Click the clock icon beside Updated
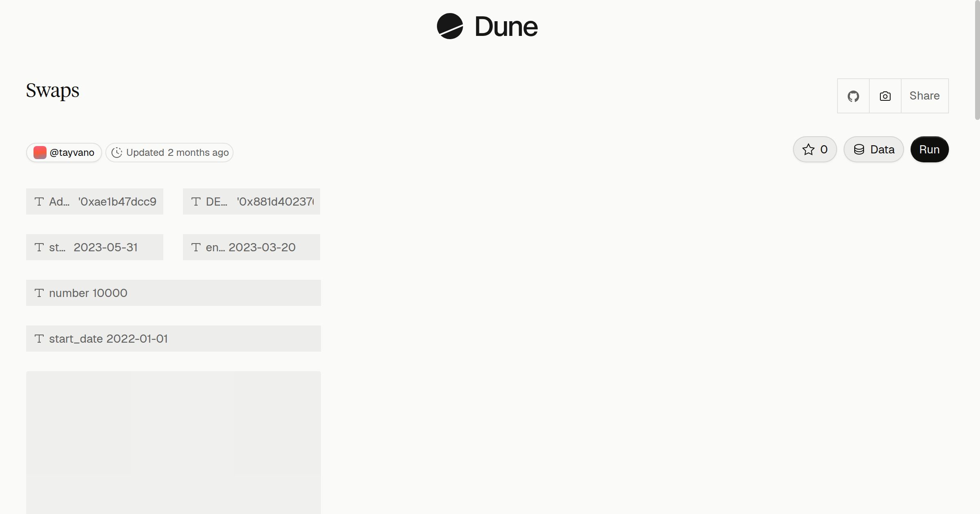 tap(117, 153)
